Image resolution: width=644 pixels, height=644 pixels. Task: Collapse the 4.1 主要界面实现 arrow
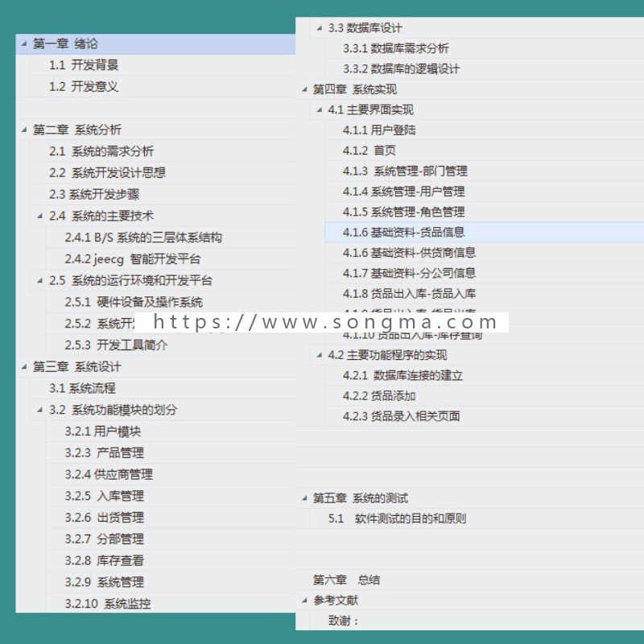(x=319, y=109)
